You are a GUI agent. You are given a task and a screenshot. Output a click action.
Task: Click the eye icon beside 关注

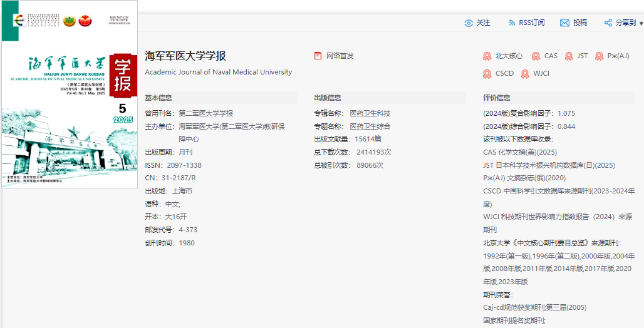coord(469,23)
